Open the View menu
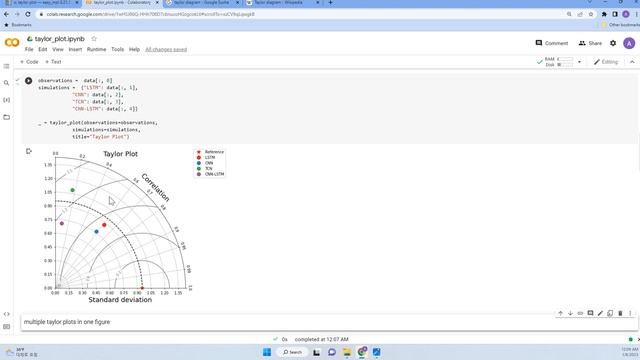 [58, 49]
